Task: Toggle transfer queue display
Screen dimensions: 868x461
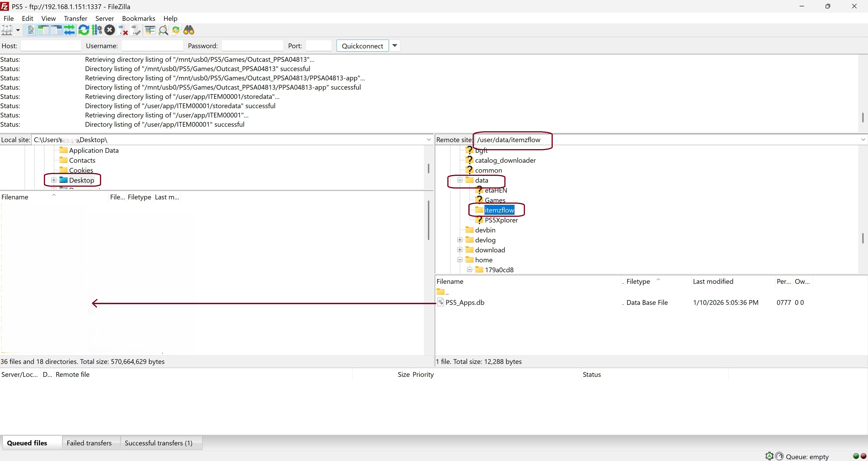Action: pyautogui.click(x=69, y=30)
